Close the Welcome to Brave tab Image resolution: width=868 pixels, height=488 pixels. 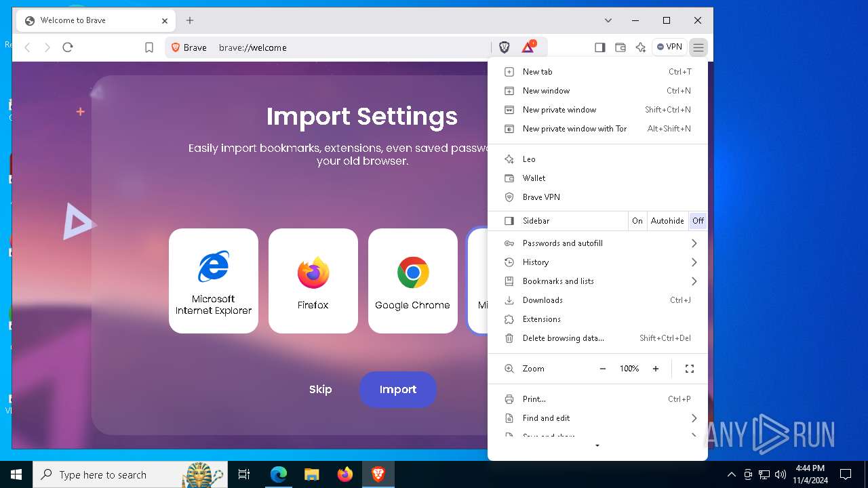[164, 21]
